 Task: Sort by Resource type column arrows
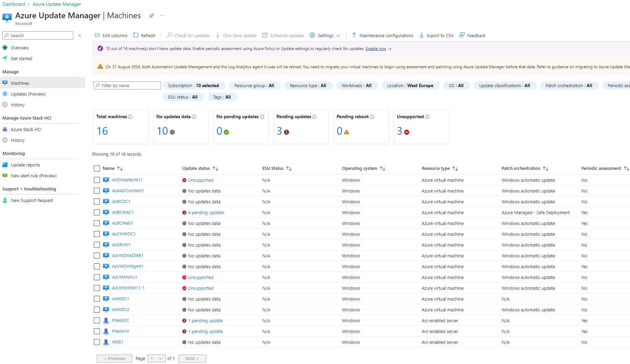point(455,168)
